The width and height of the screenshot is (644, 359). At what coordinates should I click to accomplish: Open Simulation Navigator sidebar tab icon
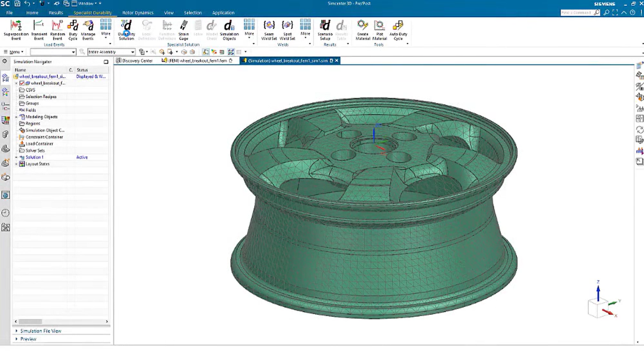click(6, 78)
